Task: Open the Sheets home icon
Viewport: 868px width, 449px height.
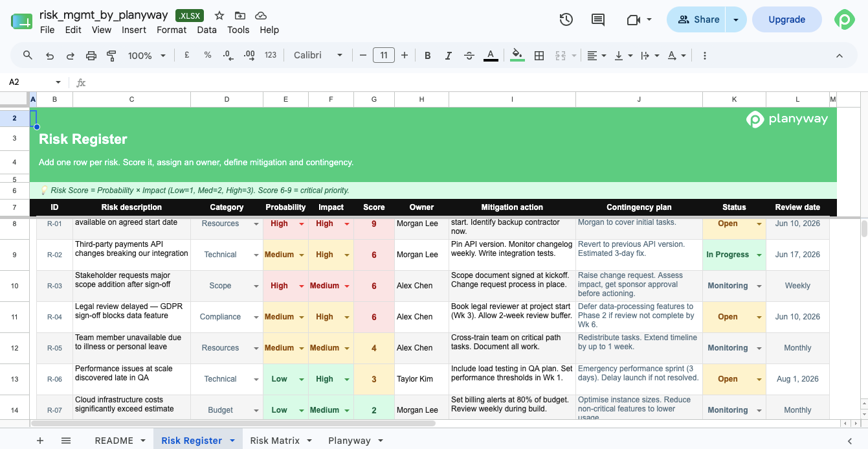Action: point(21,21)
